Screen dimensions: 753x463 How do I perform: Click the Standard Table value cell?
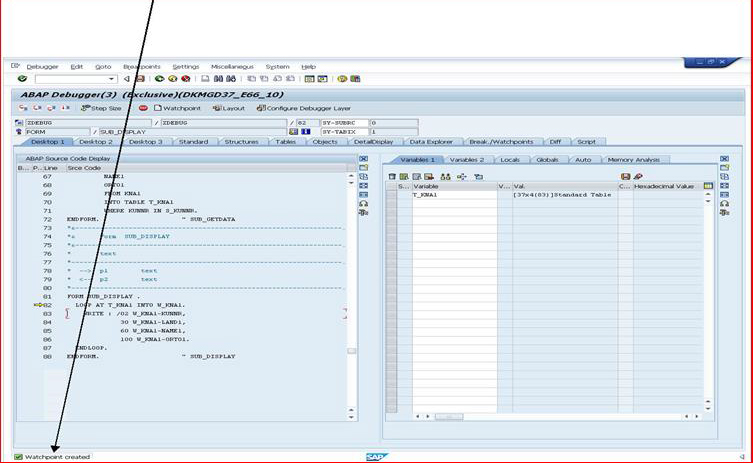pos(565,195)
